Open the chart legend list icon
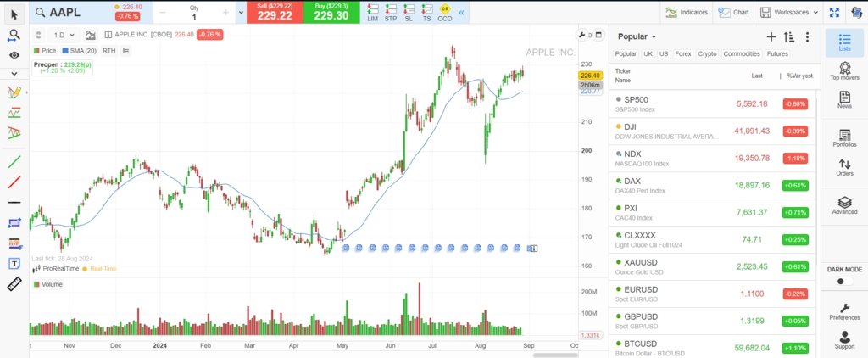 (x=125, y=51)
